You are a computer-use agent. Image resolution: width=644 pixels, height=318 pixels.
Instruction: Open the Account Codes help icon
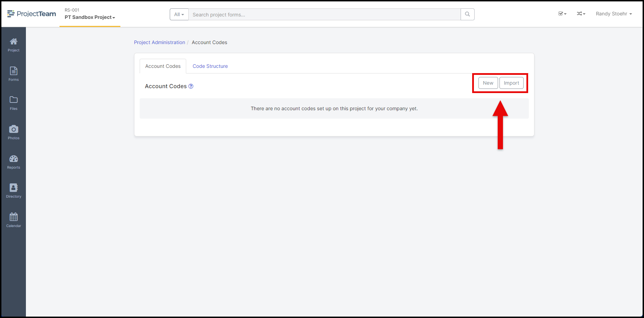pos(191,86)
